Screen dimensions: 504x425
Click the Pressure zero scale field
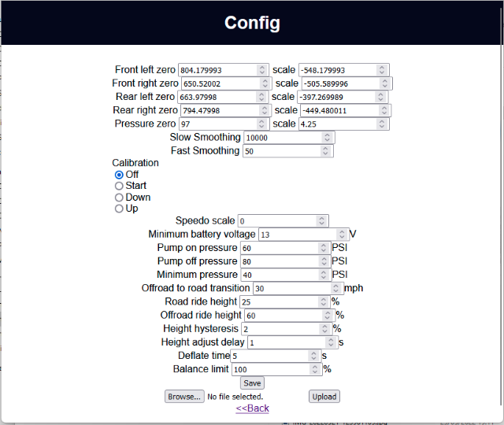tap(337, 124)
